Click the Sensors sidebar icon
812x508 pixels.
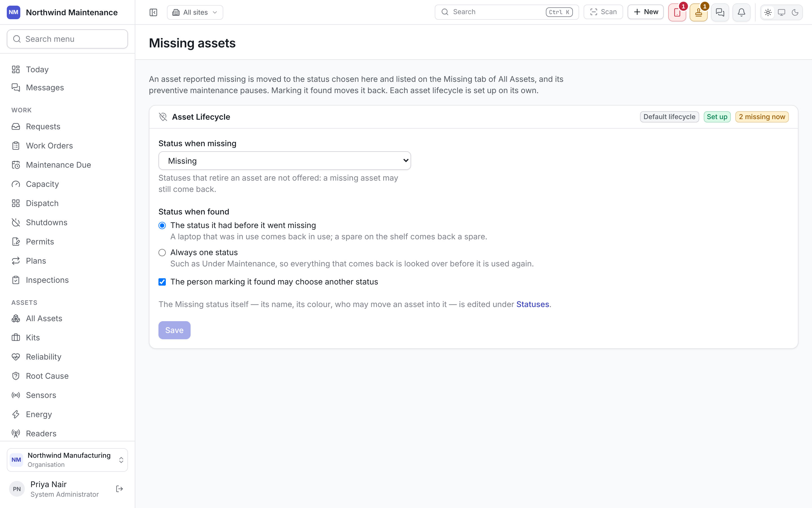point(16,395)
